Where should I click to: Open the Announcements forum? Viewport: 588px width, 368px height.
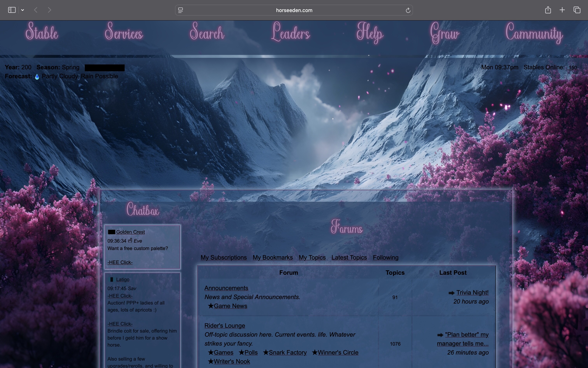pyautogui.click(x=226, y=288)
